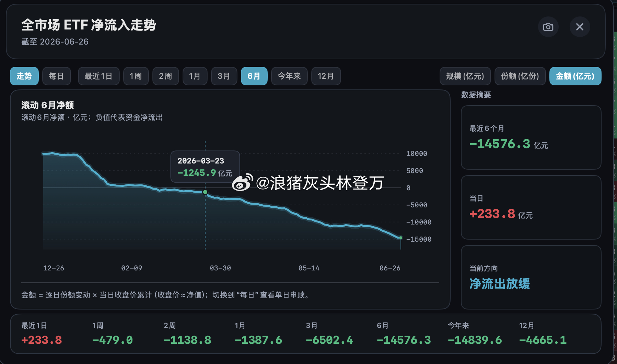Click the chart endpoint marker at 06-26
The width and height of the screenshot is (617, 364).
tap(400, 238)
